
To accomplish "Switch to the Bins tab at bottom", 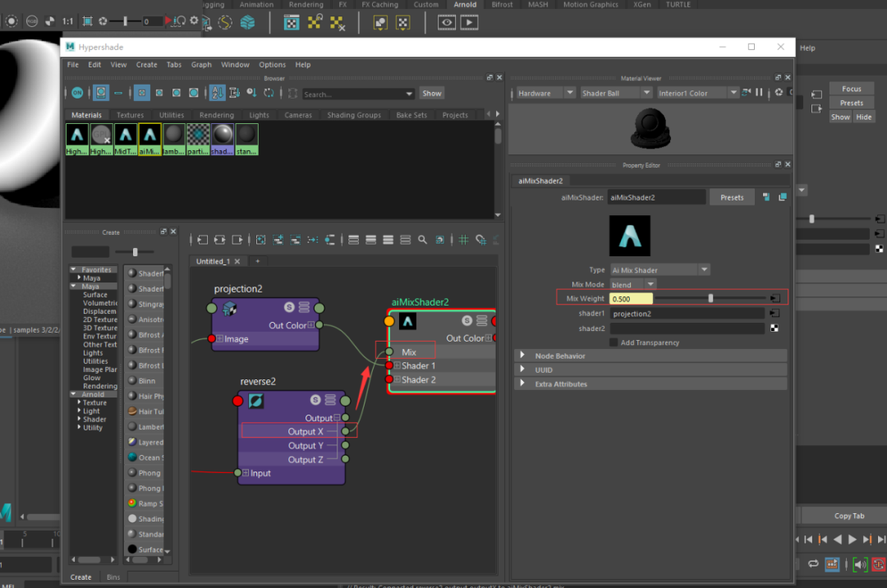I will point(113,577).
